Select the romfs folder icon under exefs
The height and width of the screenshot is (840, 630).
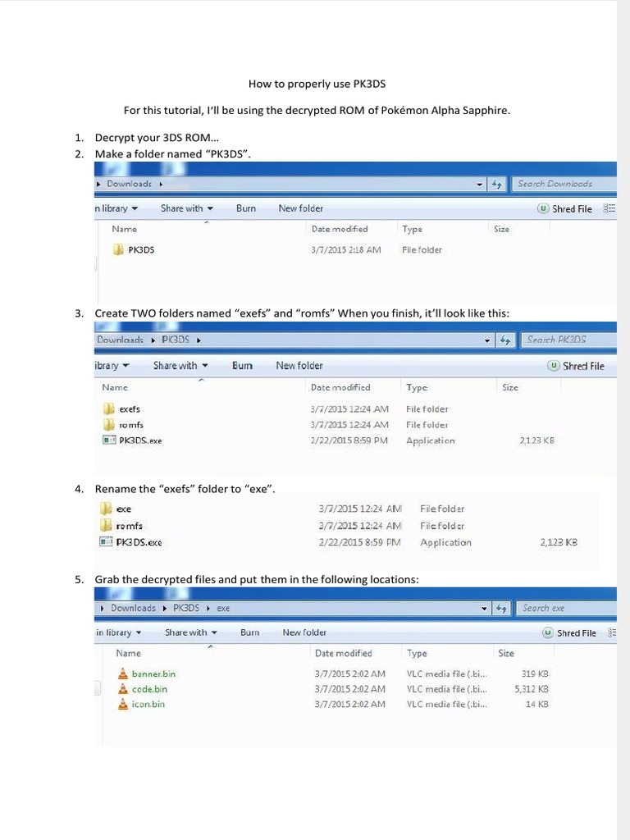click(x=108, y=425)
